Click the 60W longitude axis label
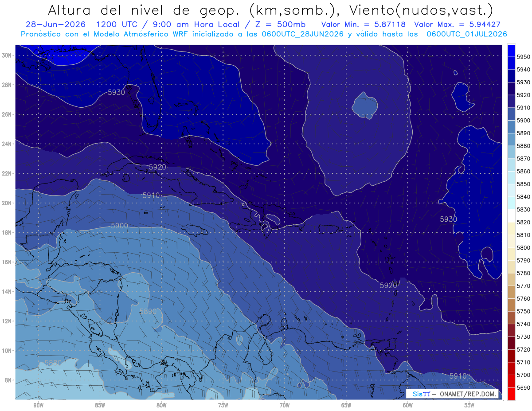 coord(408,405)
